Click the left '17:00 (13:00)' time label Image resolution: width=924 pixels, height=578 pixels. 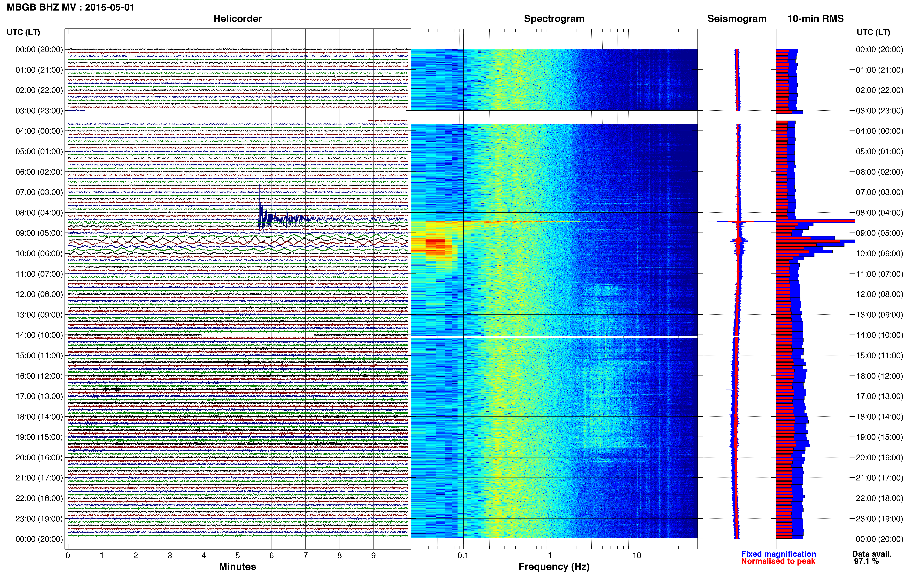(x=39, y=396)
